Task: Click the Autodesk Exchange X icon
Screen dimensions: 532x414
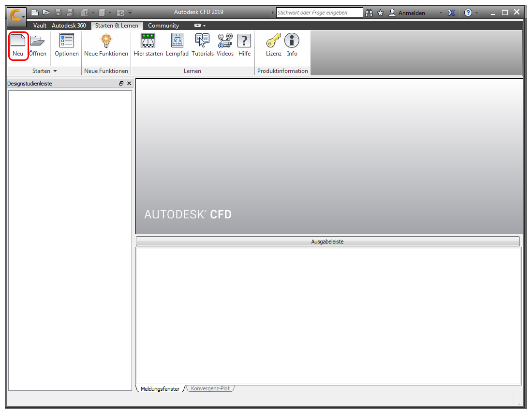Action: (x=451, y=13)
